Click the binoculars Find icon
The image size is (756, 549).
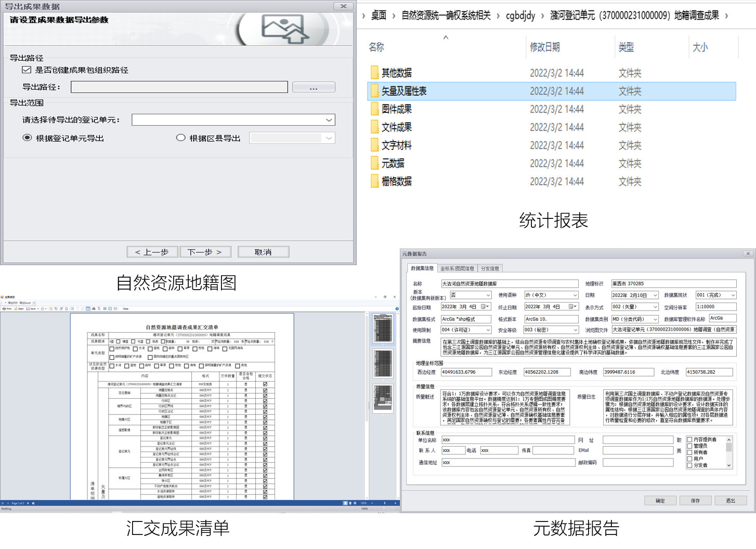click(94, 309)
